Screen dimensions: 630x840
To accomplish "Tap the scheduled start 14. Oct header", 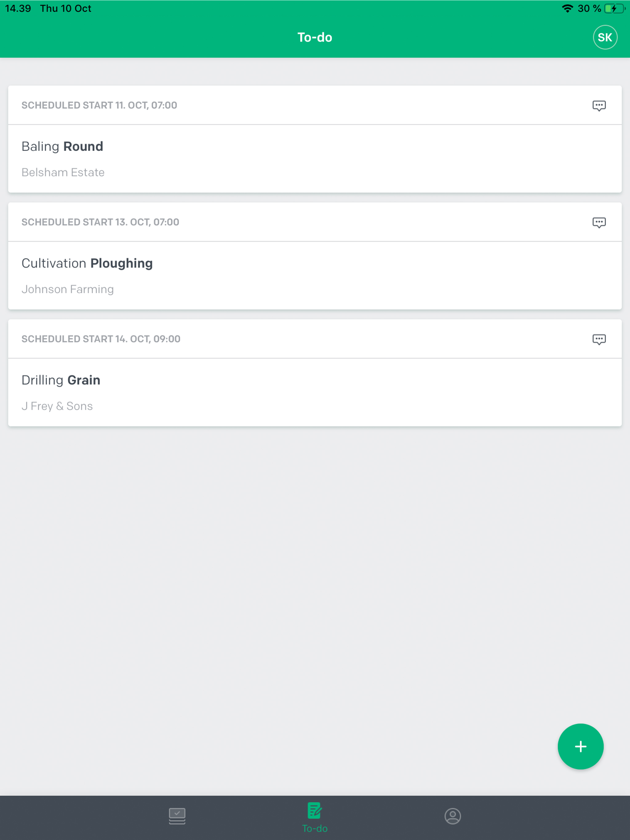I will (101, 339).
